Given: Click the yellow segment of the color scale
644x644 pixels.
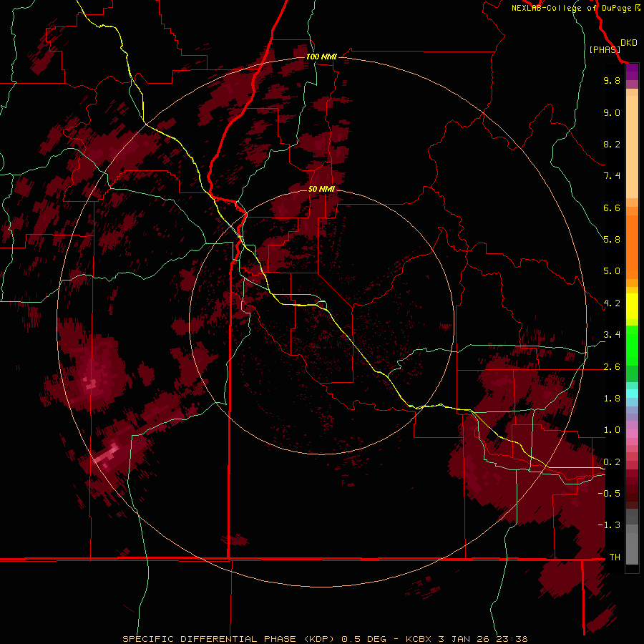Looking at the screenshot, I should pos(632,306).
